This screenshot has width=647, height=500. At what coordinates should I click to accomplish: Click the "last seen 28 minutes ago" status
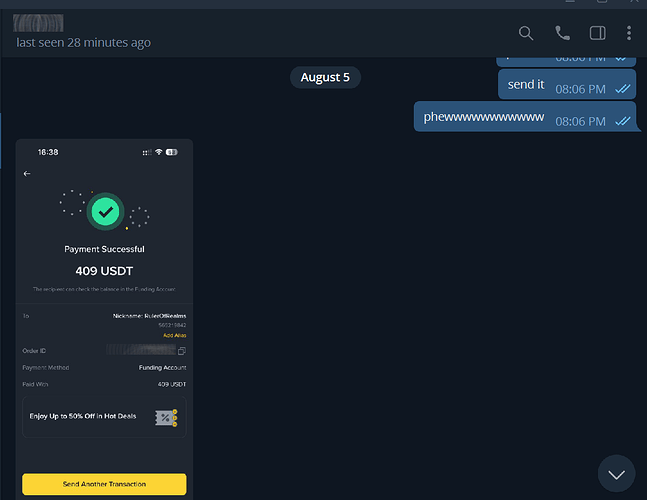point(83,42)
